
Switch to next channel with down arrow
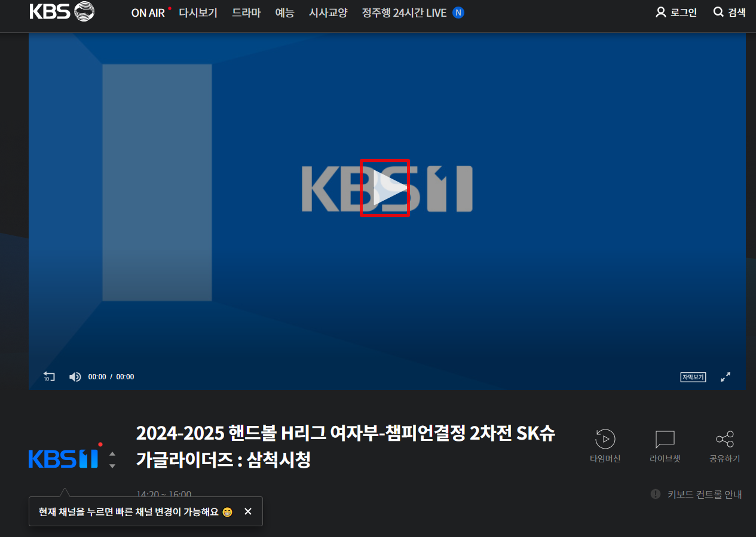pyautogui.click(x=112, y=465)
